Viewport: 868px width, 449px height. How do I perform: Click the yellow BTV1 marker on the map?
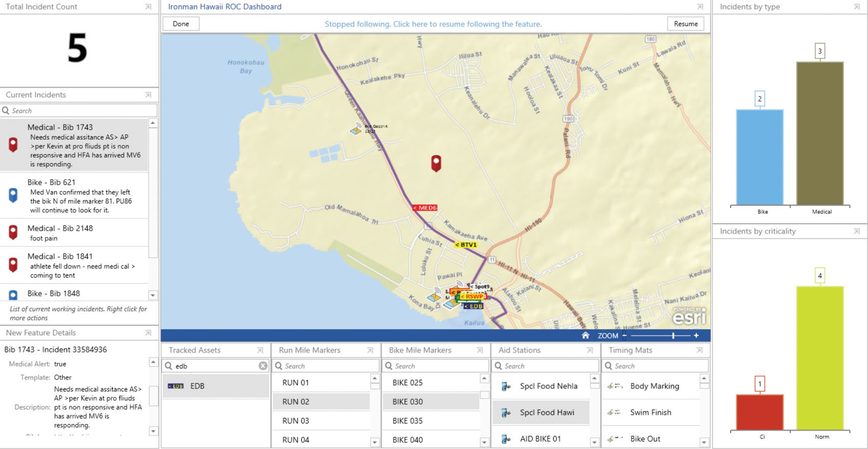(466, 245)
